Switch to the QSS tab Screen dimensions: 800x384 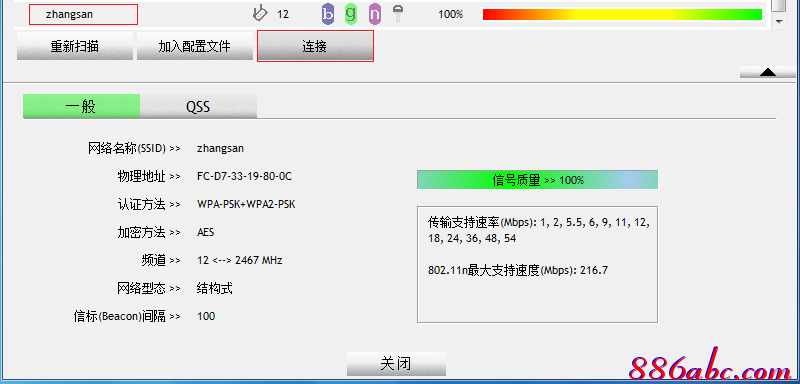(198, 106)
